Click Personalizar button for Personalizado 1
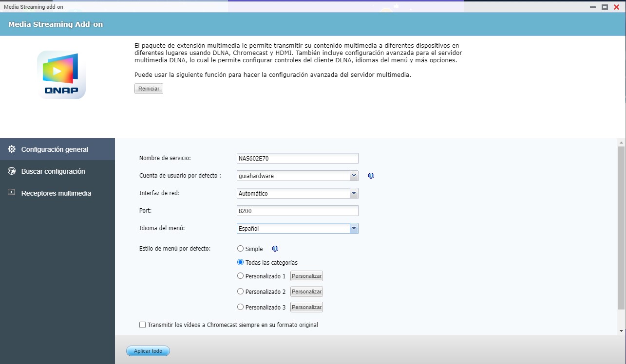 pos(307,276)
